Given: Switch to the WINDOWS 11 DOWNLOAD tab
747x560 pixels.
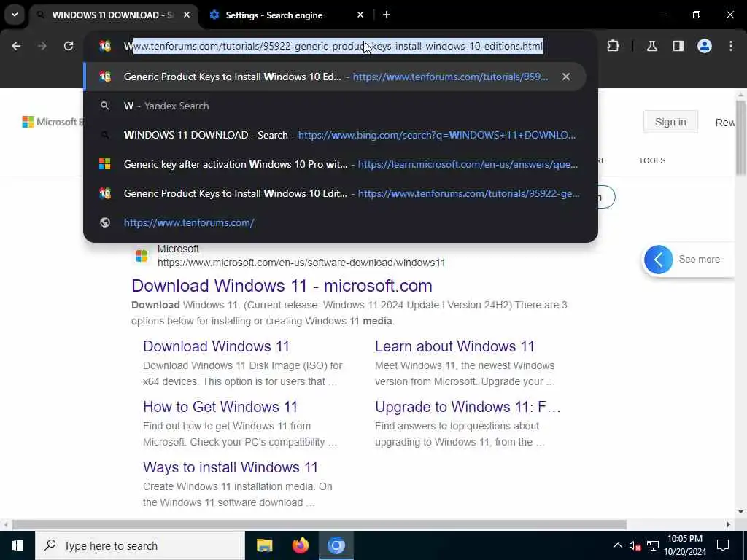Looking at the screenshot, I should coord(113,15).
